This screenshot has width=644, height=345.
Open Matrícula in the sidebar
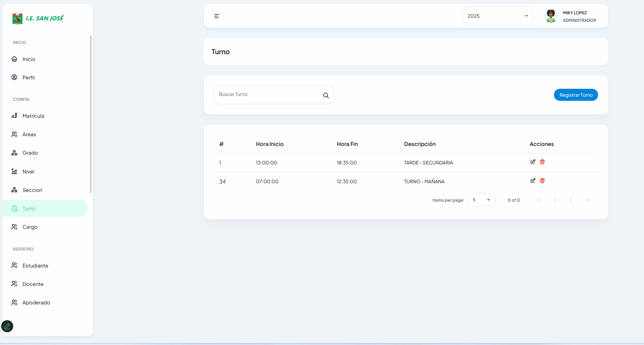point(33,116)
